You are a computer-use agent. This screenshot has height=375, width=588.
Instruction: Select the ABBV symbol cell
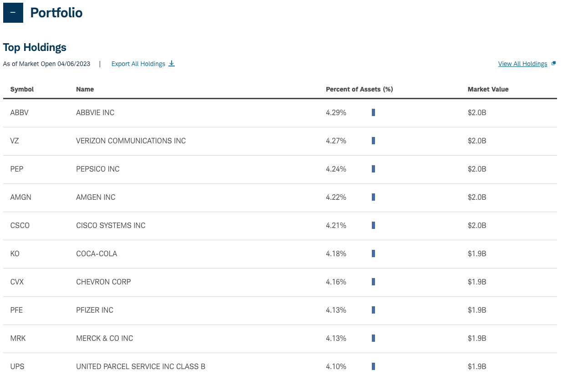point(19,112)
